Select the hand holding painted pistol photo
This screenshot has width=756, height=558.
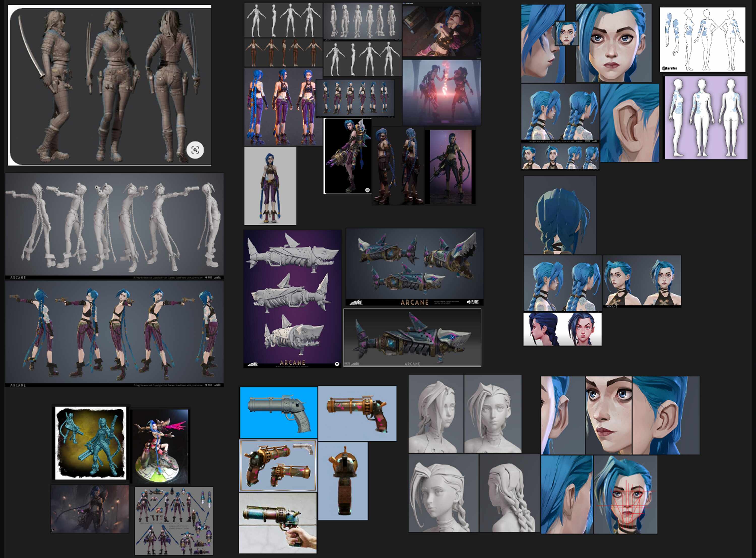(x=278, y=522)
